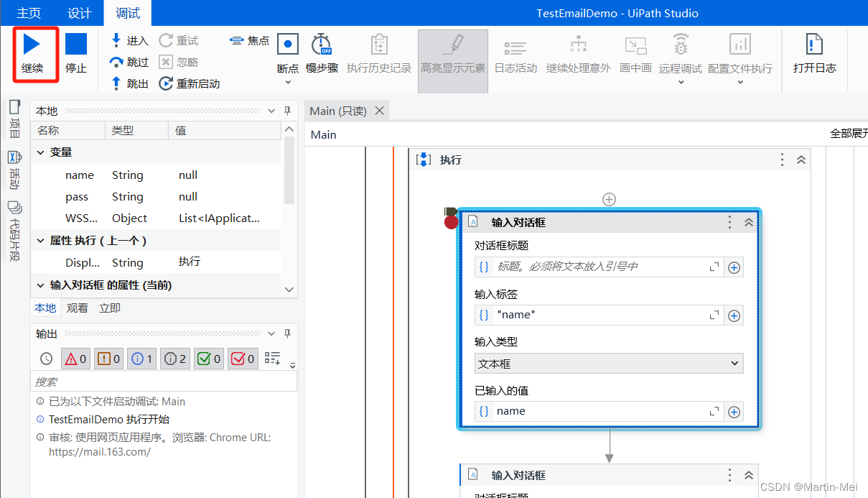Click plus button next to 已输入的值 field
Viewport: 868px width, 498px height.
point(734,412)
